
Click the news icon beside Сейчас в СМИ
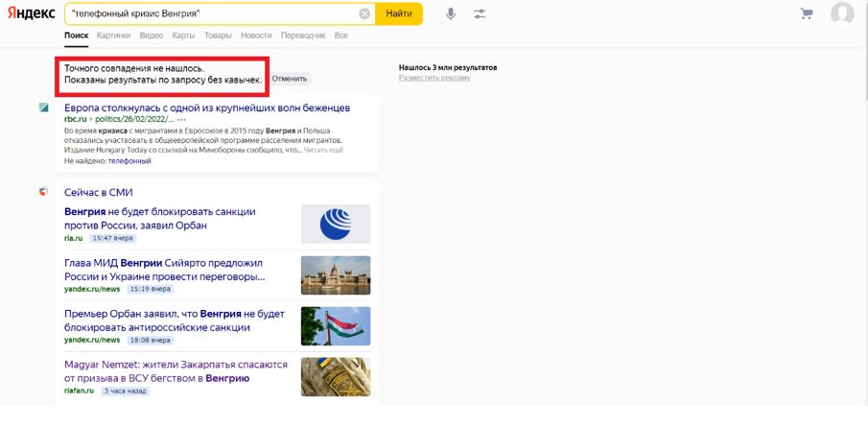(44, 192)
